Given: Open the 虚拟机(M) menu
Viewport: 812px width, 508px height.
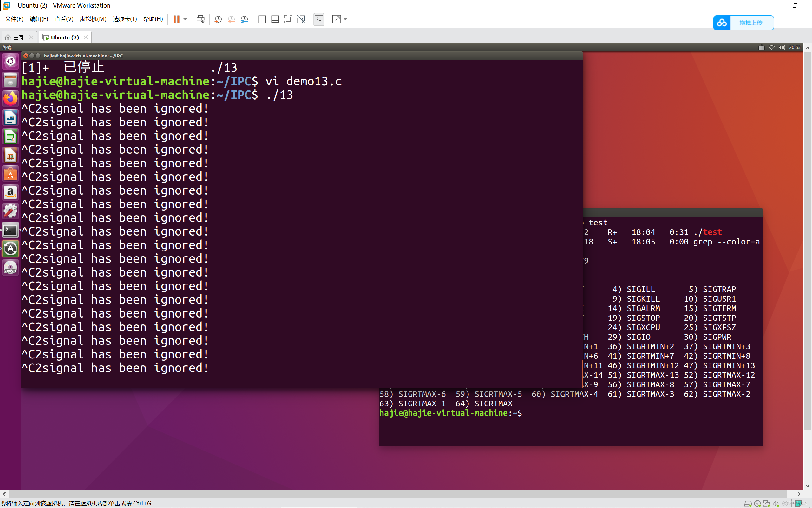Looking at the screenshot, I should point(93,19).
